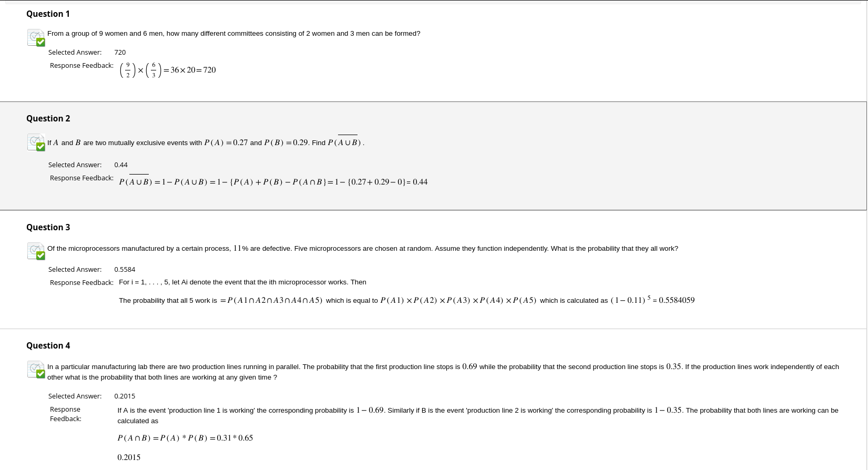Select the Question 2 heading
Screen dimensions: 868x470
point(48,118)
